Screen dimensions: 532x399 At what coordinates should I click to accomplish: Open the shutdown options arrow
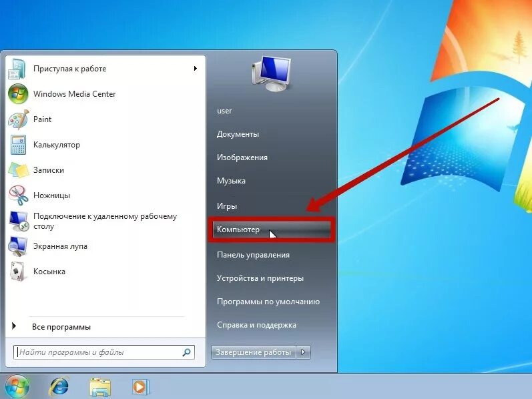(303, 352)
